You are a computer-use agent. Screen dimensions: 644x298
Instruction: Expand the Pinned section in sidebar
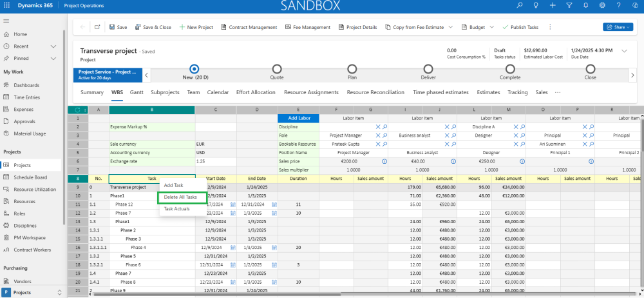53,59
